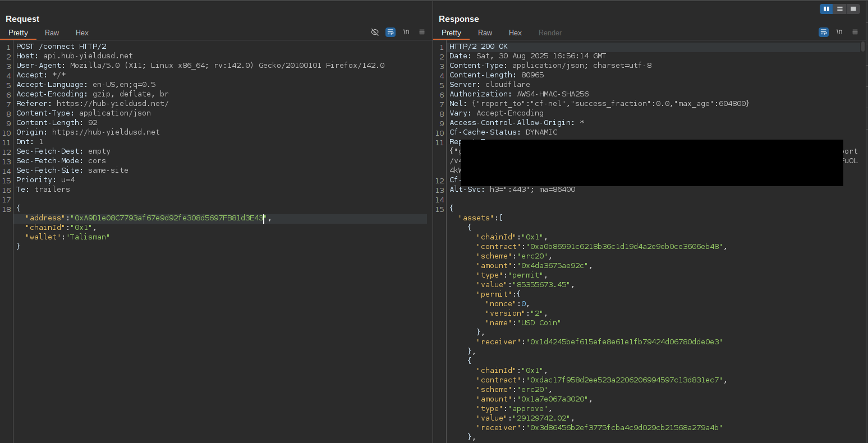Viewport: 868px width, 443px height.
Task: Click the address value in the request body
Action: [167, 218]
